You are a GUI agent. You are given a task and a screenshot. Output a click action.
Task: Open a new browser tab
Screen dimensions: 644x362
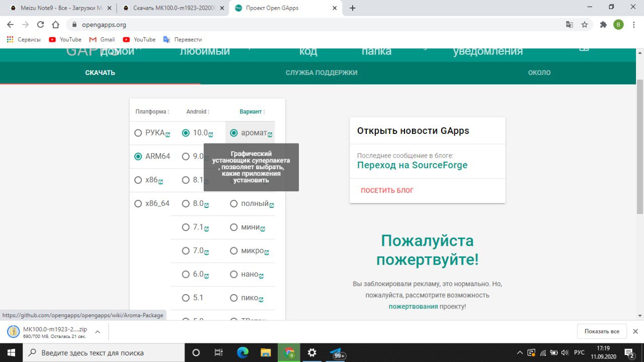click(x=352, y=8)
